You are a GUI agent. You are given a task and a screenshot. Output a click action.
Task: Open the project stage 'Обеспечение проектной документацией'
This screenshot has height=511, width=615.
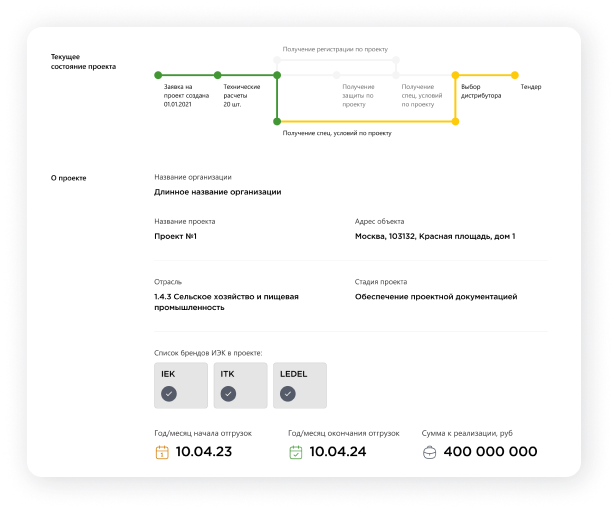click(436, 297)
